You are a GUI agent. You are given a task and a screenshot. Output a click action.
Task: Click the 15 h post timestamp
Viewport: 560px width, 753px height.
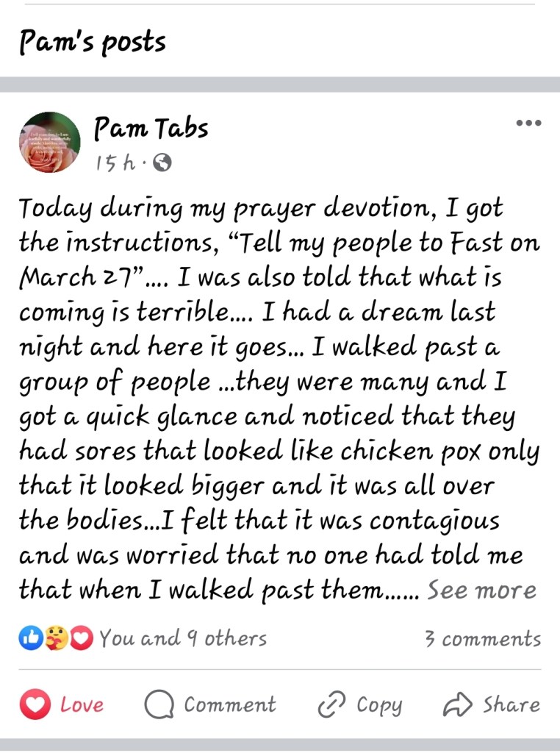coord(115,163)
